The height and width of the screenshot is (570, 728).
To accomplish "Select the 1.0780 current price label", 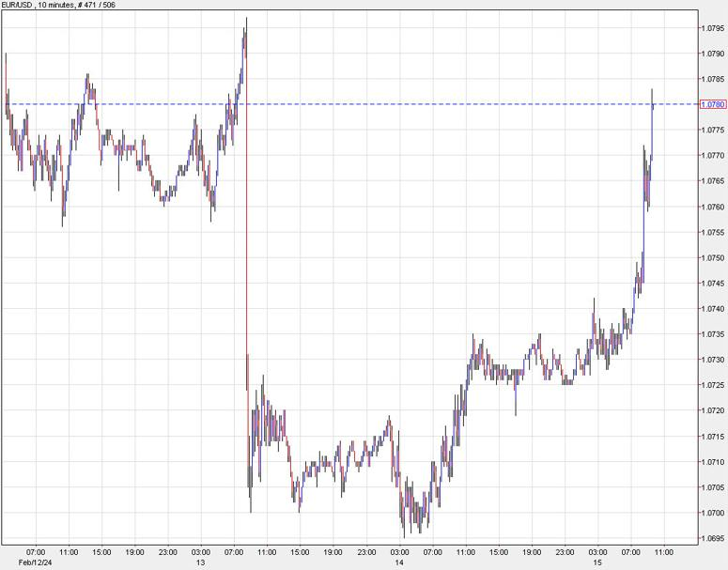I will pos(713,104).
